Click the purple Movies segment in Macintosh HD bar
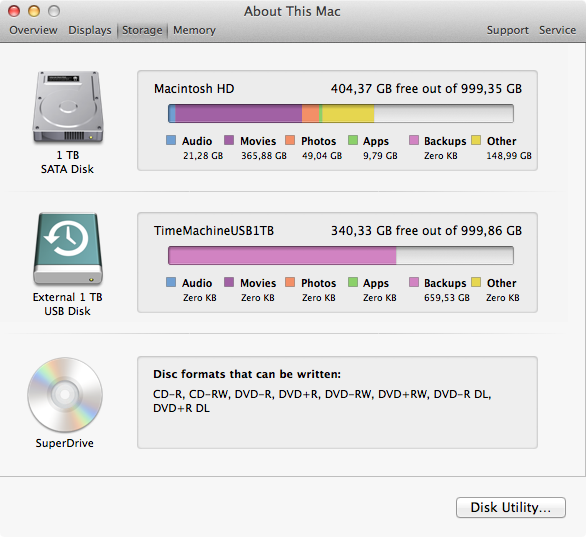This screenshot has width=586, height=537. 238,114
